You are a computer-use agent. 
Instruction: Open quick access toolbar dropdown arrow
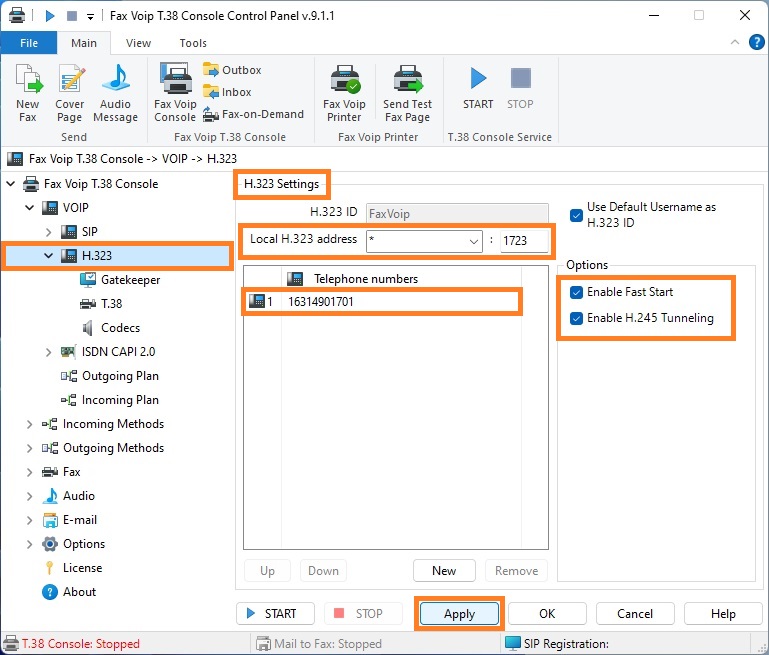click(90, 17)
